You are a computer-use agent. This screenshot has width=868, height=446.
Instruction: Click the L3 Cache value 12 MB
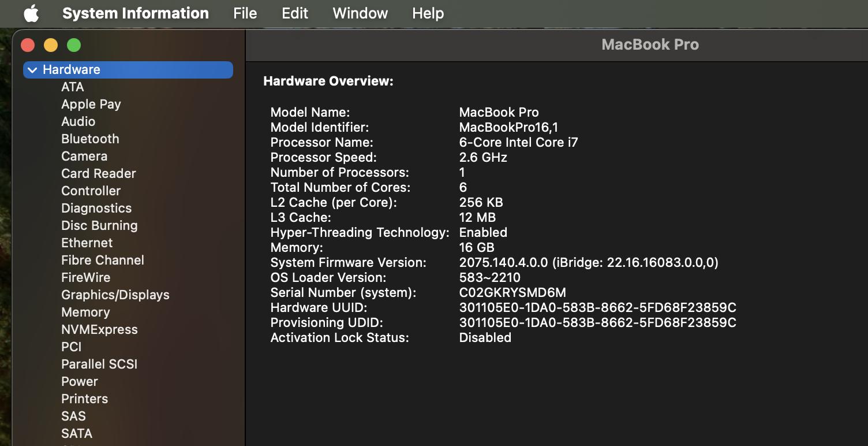[x=477, y=217]
